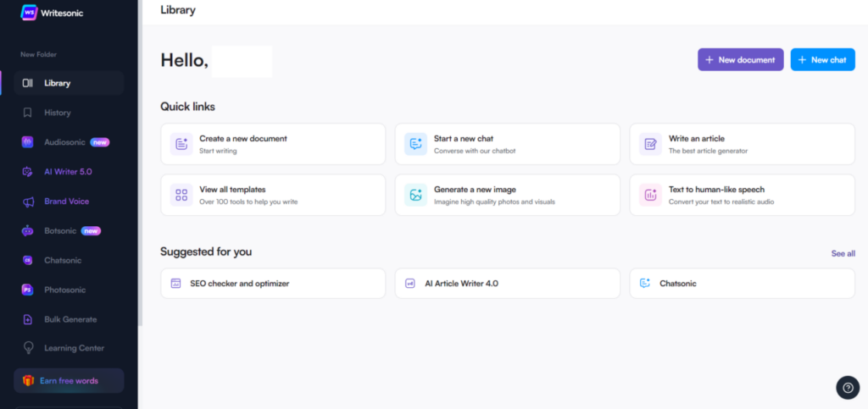Click the Writesonic WS logo icon
The image size is (868, 409).
[29, 12]
